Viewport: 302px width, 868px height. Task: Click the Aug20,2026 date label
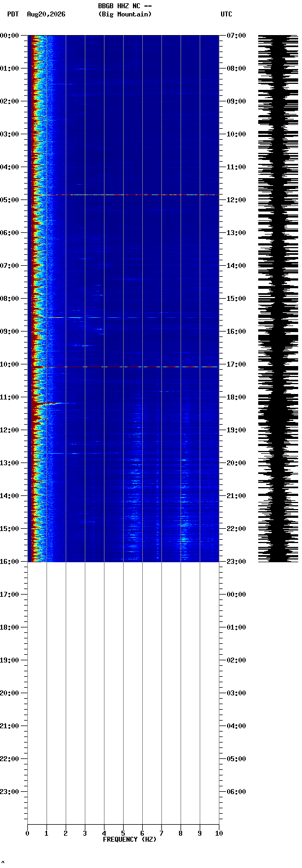(46, 14)
